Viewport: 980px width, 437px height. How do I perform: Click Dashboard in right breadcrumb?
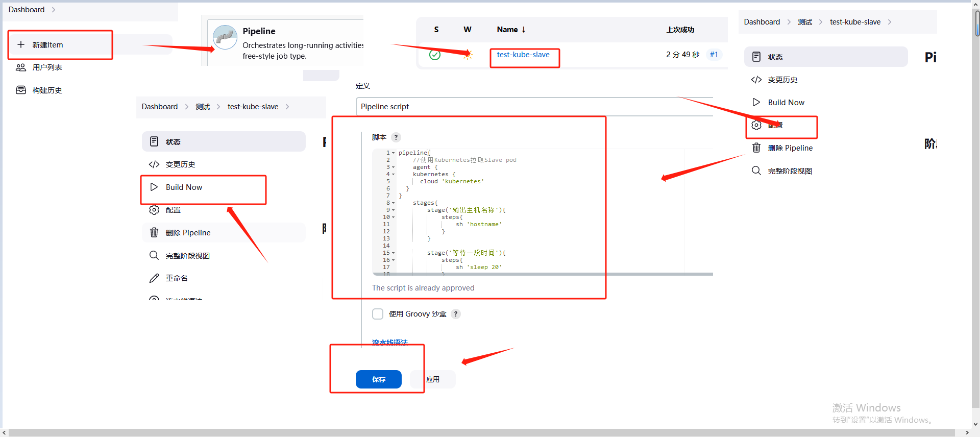[762, 22]
